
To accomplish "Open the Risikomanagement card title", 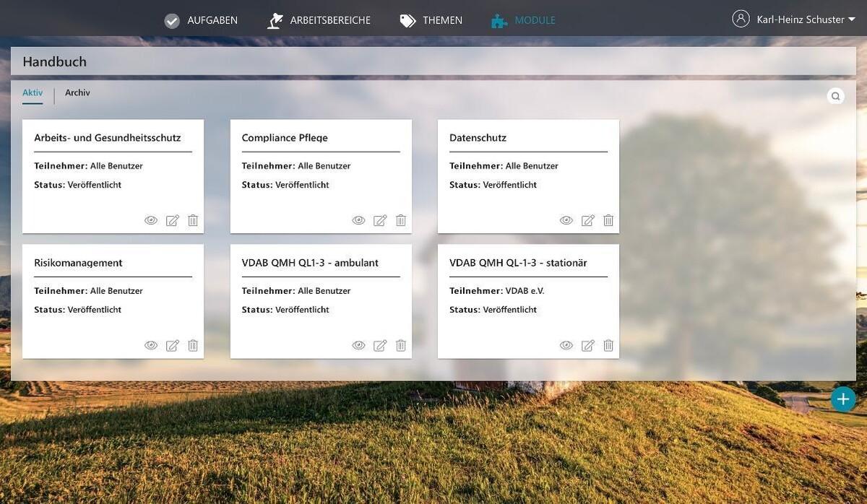I will tap(78, 263).
